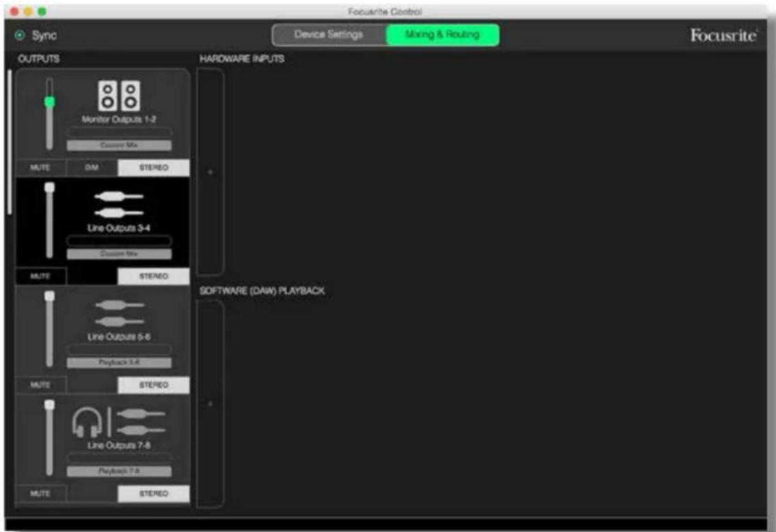Viewport: 776px width, 532px height.
Task: Select the Line Outputs 7-8 label
Action: (119, 446)
